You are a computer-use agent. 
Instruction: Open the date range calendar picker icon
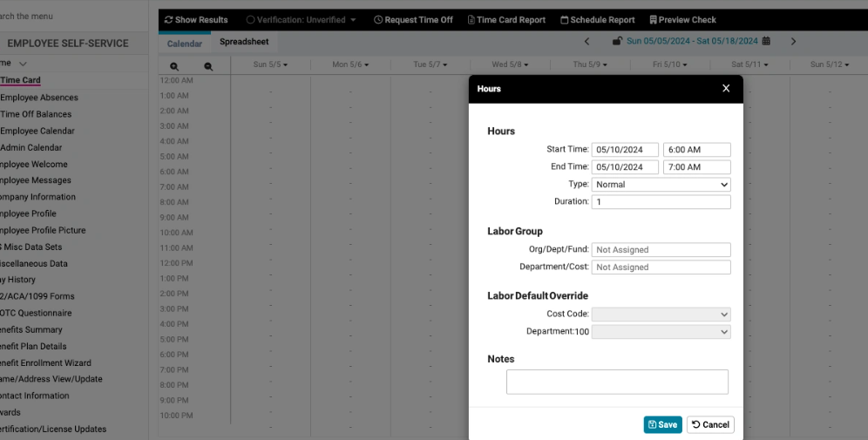coord(766,41)
